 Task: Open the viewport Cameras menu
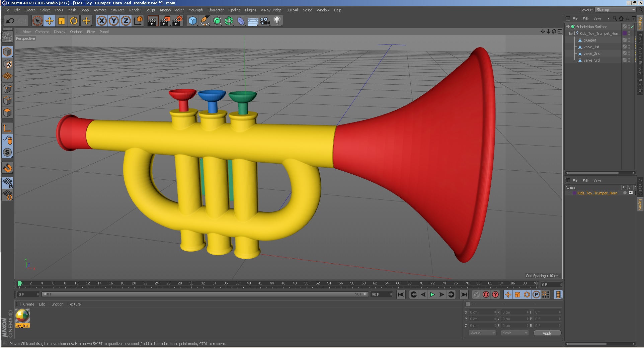42,32
